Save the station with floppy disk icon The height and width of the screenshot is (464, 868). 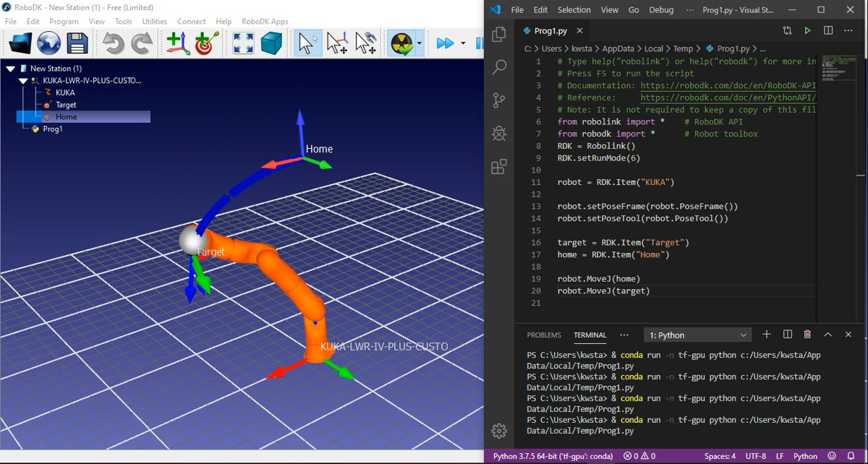(x=77, y=43)
